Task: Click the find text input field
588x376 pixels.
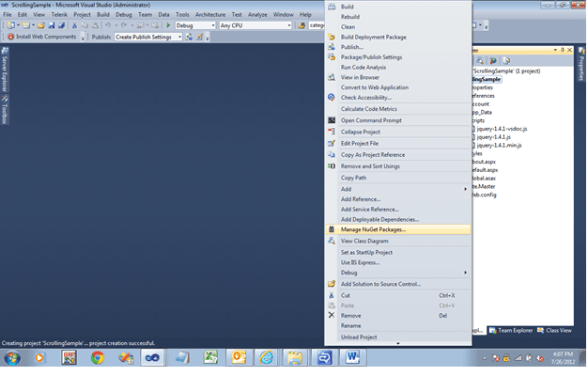Action: (317, 25)
